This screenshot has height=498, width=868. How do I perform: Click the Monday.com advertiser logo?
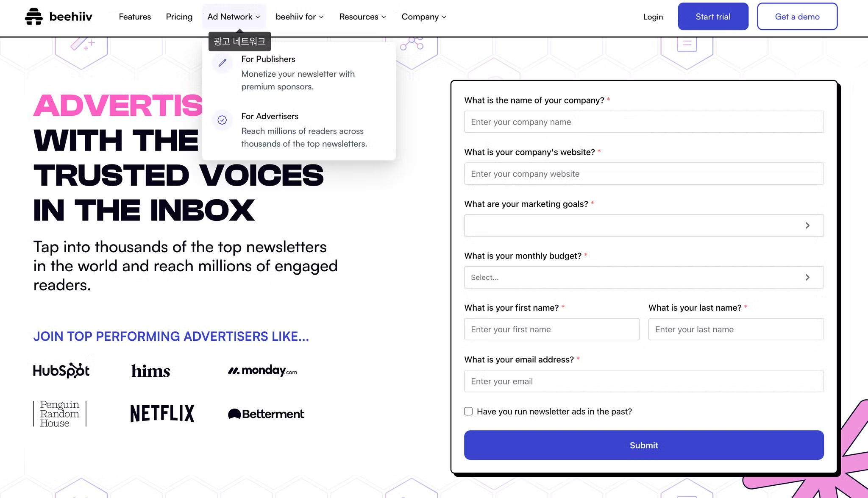coord(262,370)
